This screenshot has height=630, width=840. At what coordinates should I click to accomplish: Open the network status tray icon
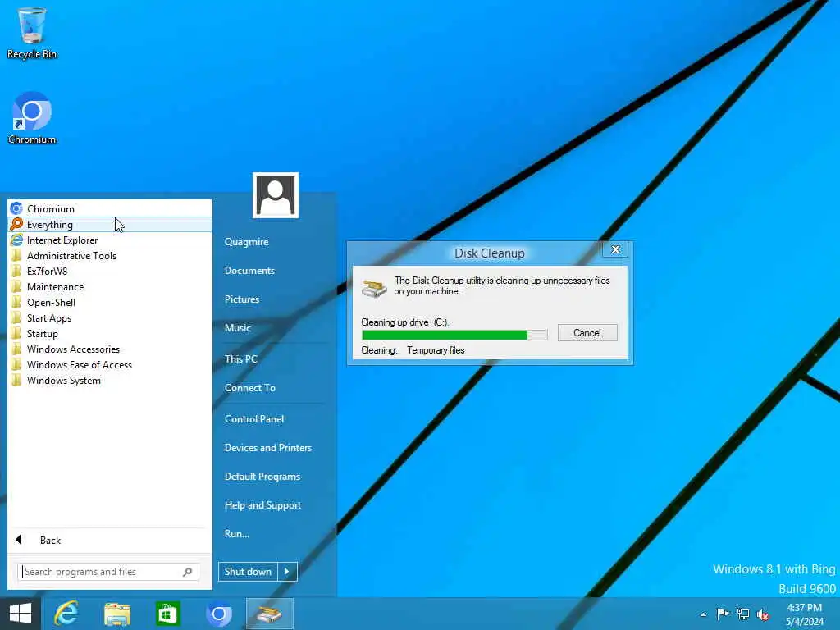tap(743, 614)
